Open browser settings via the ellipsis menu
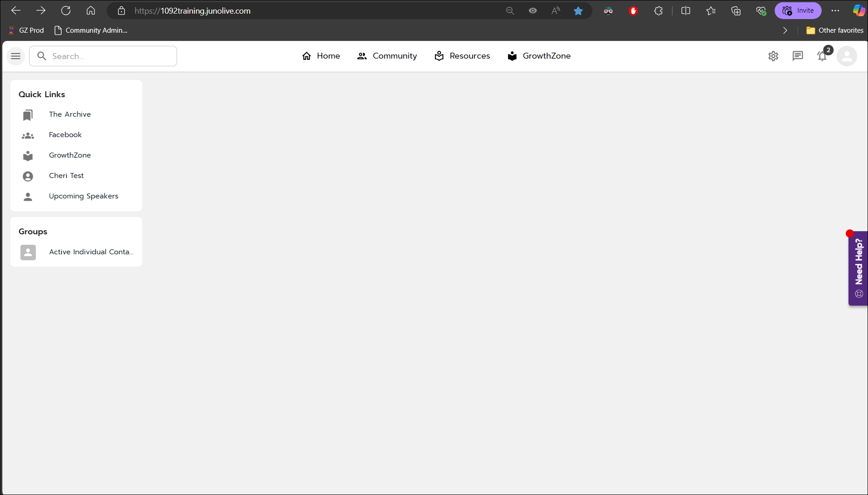Image resolution: width=868 pixels, height=495 pixels. [x=835, y=10]
